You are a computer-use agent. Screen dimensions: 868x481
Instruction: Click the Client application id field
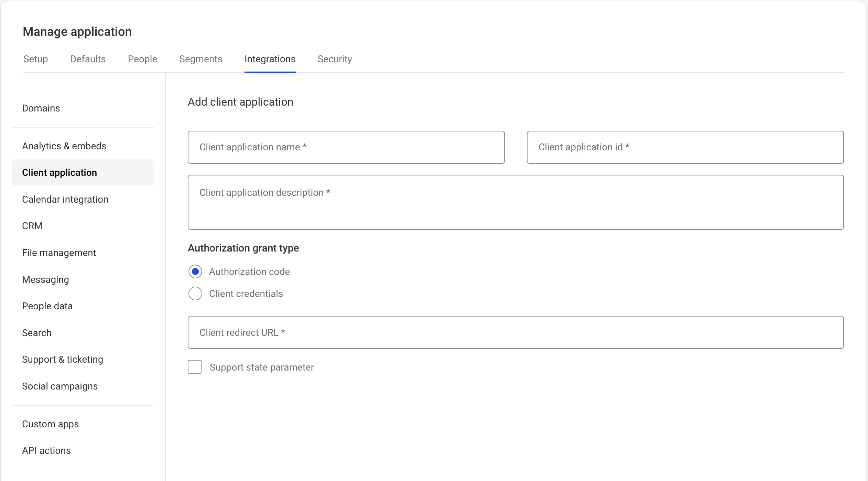pyautogui.click(x=685, y=147)
